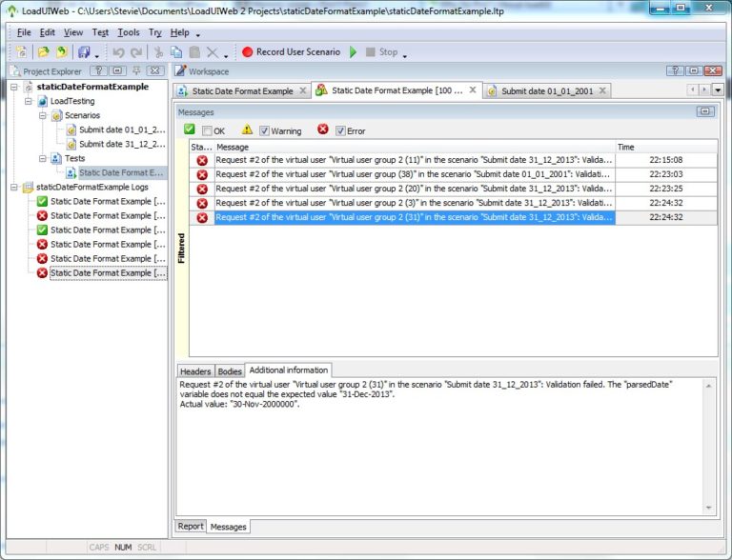The image size is (732, 560).
Task: Collapse the Scenarios tree node
Action: click(43, 115)
